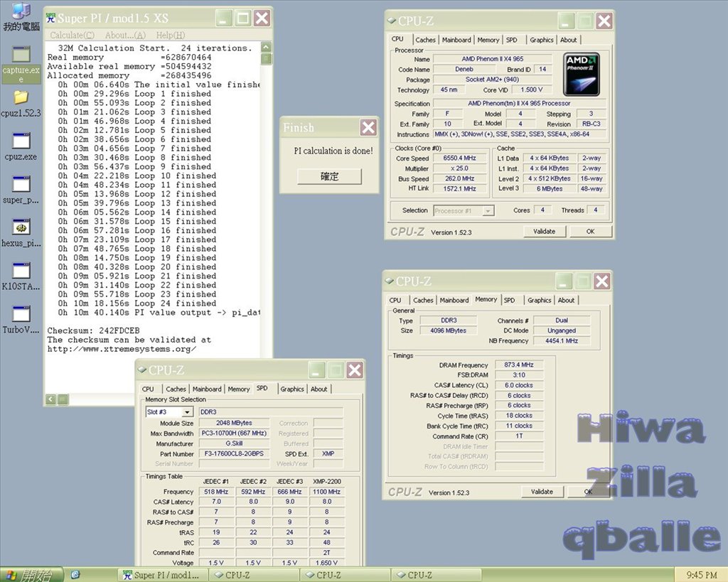Image resolution: width=728 pixels, height=582 pixels.
Task: Open About tab in SPD CPU-Z window
Action: [318, 389]
